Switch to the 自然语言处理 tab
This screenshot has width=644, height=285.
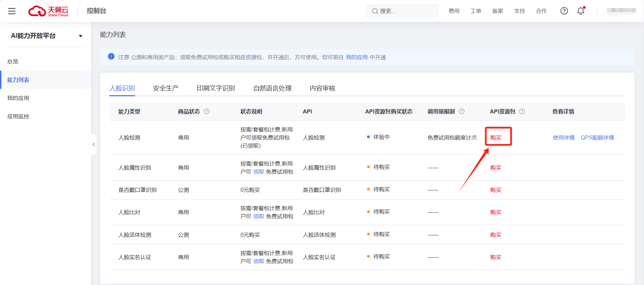click(273, 88)
